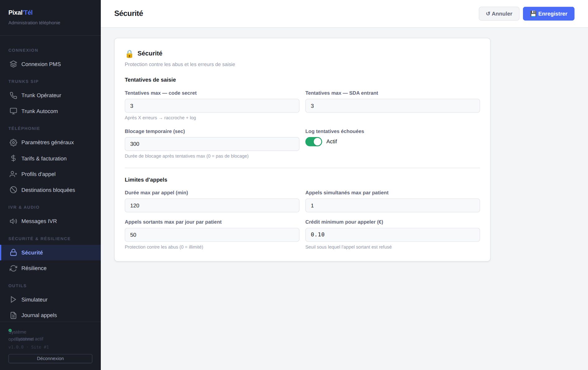Click the phone icon for Trunk Opérateur

click(x=13, y=95)
